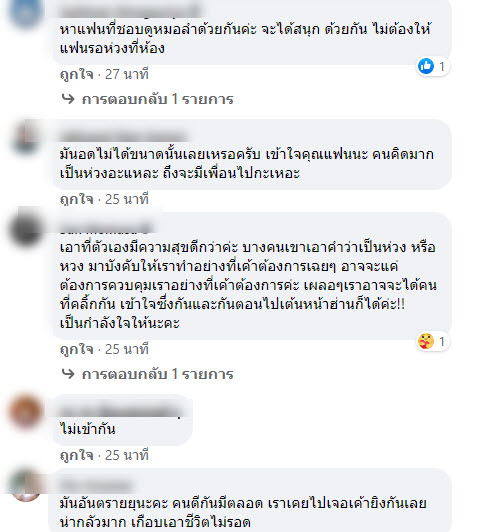The height and width of the screenshot is (532, 485).
Task: Open the blurred author name above มันอันตราย comment
Action: click(x=96, y=485)
